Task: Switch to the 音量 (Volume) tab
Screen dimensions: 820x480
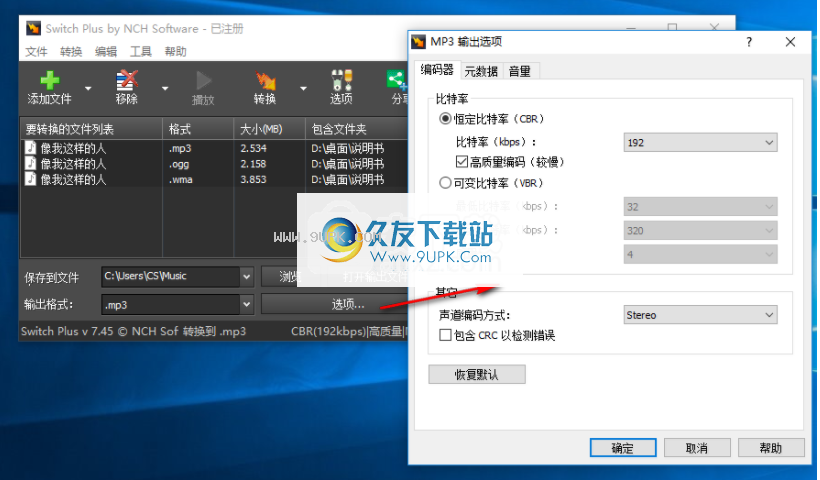Action: 520,71
